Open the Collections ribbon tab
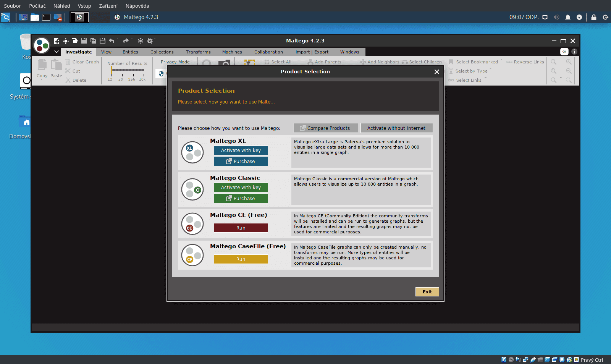611x364 pixels. click(162, 52)
